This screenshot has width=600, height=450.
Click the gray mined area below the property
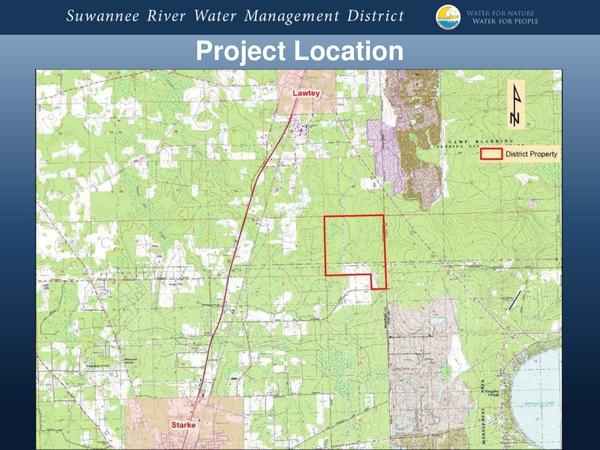click(x=425, y=367)
